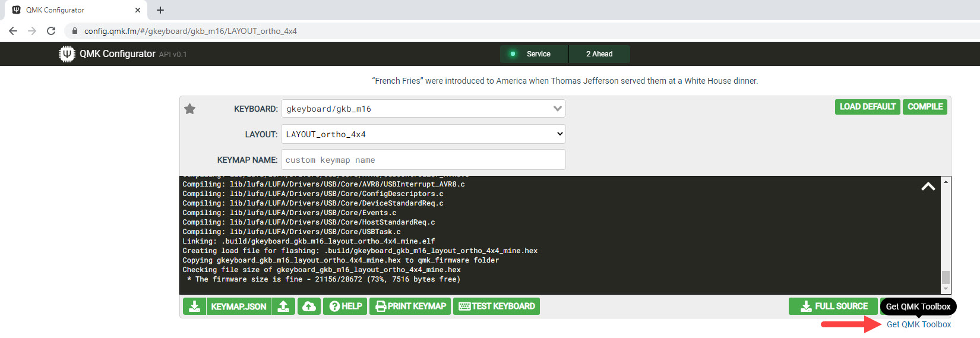Click the 'Creating load file for flashing' line
This screenshot has width=980, height=338.
360,251
